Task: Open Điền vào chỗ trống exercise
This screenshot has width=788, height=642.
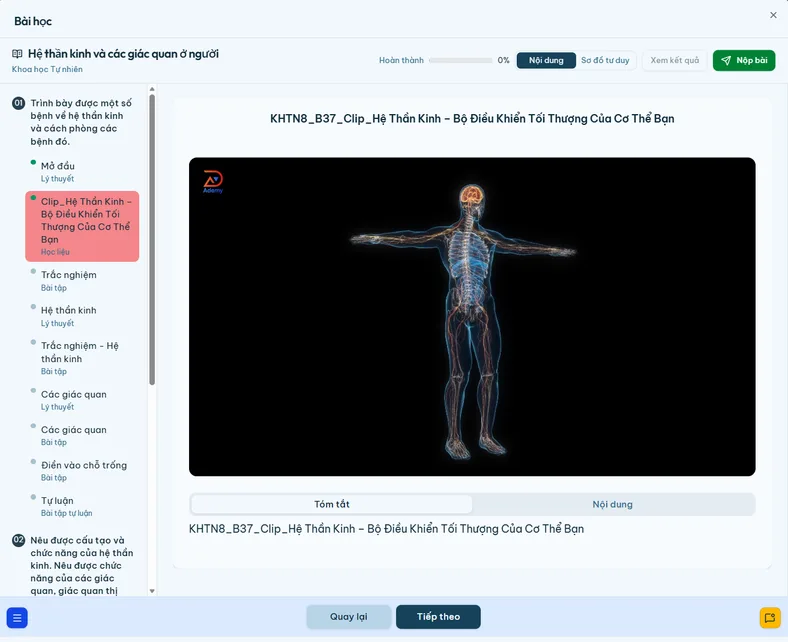Action: tap(82, 471)
